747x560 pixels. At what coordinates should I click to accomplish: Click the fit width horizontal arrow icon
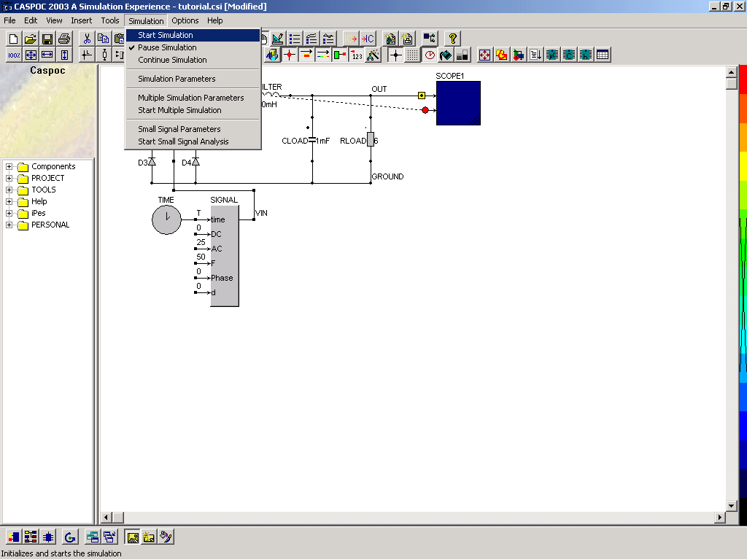47,55
